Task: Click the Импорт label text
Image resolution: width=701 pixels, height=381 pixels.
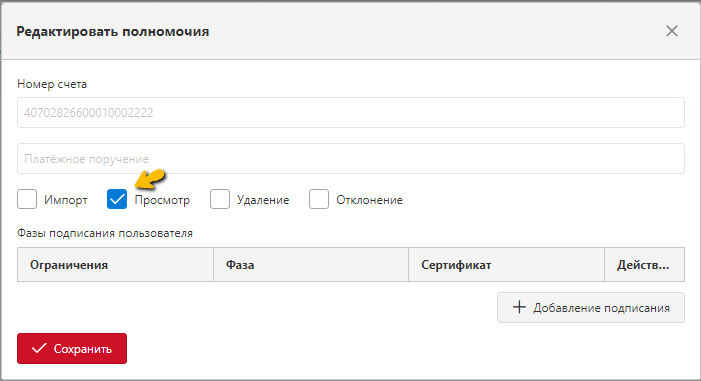Action: pyautogui.click(x=66, y=200)
